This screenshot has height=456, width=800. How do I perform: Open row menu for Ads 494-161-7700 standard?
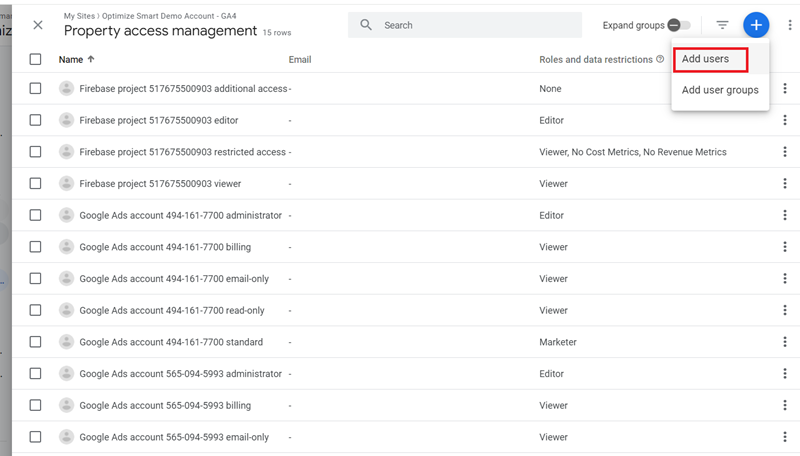pyautogui.click(x=785, y=342)
